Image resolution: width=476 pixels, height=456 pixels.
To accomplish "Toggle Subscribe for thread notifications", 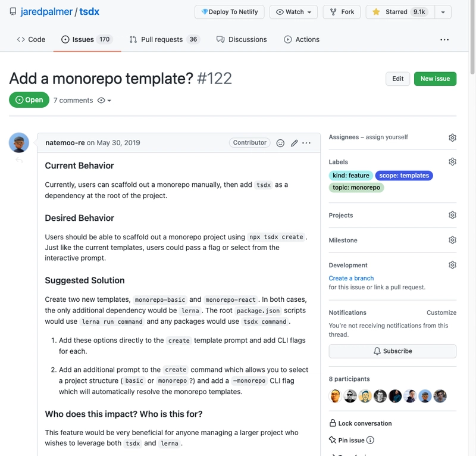I will click(392, 351).
